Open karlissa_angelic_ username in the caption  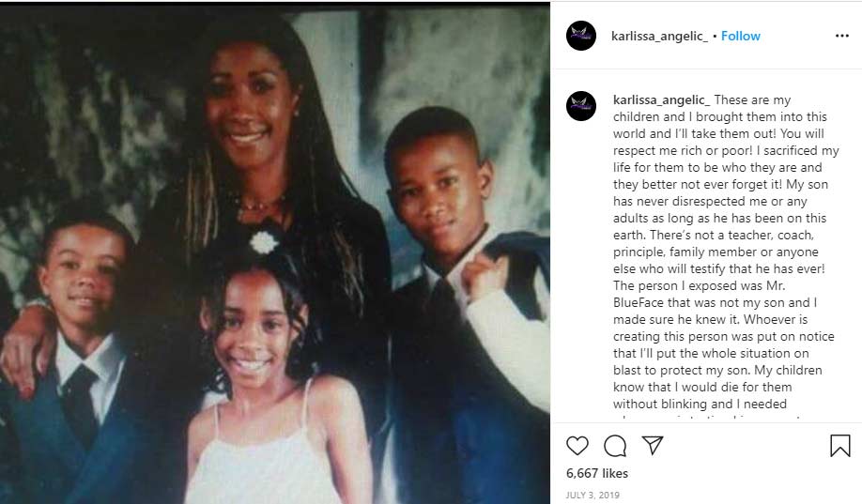(x=661, y=100)
